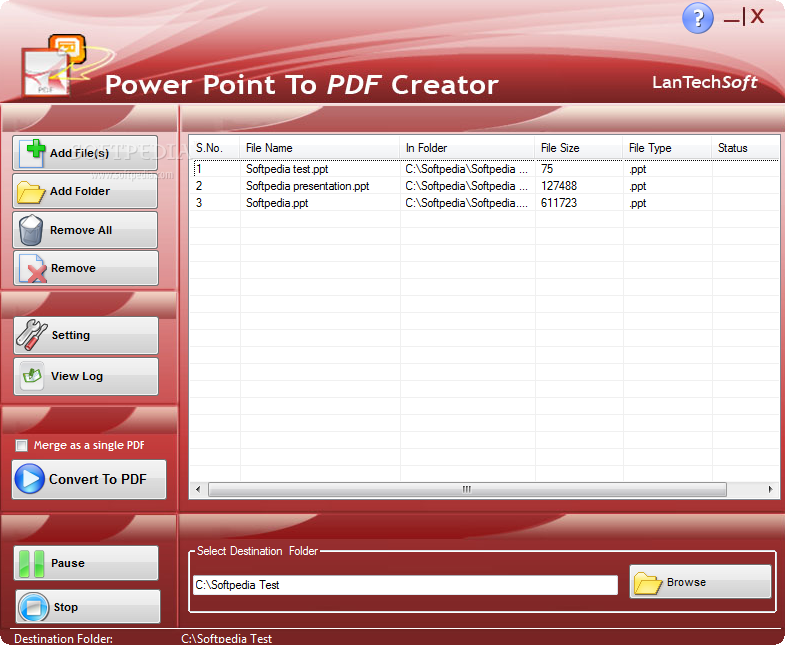Click the Remove button label
The image size is (785, 645).
pyautogui.click(x=73, y=268)
